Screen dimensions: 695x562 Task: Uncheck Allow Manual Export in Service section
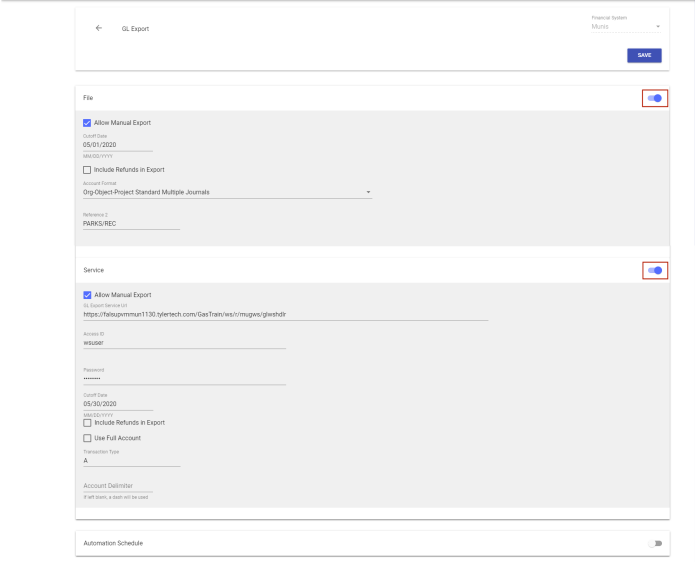coord(88,295)
